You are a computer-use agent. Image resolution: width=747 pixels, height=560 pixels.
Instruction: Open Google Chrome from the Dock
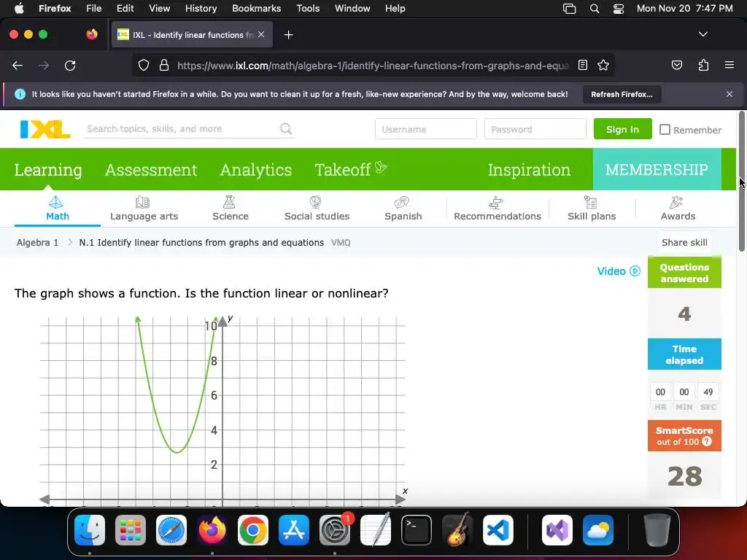coord(253,530)
